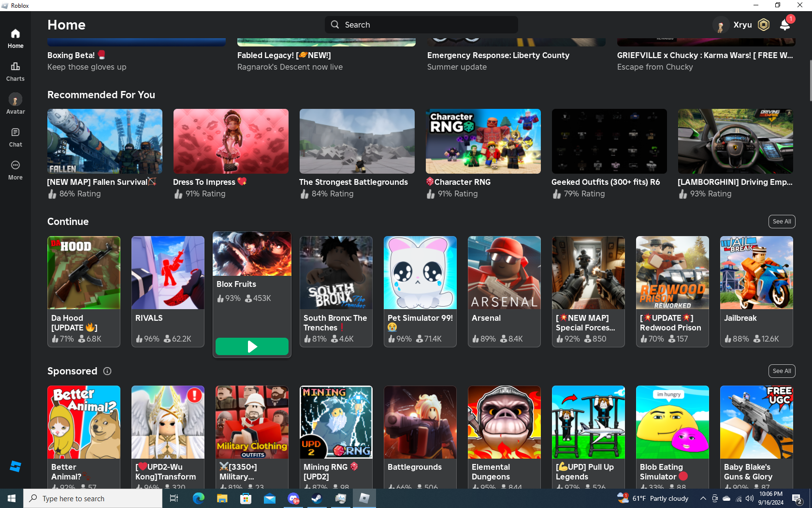Click Emergency Response: Liberty County title
The image size is (812, 508).
498,55
